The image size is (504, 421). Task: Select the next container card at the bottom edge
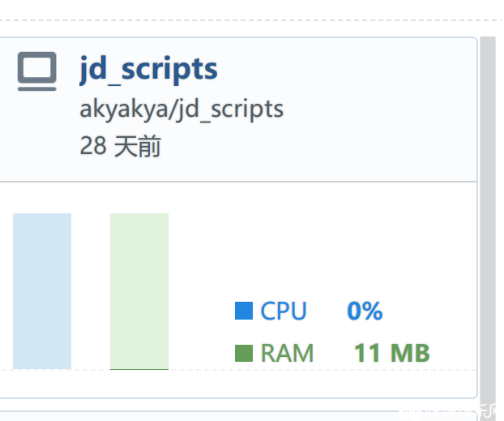pos(238,416)
